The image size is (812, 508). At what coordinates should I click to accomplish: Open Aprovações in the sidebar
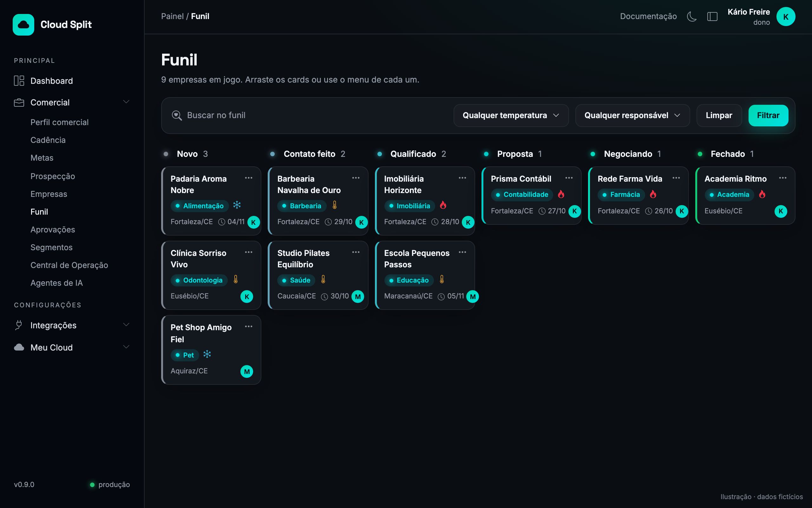pyautogui.click(x=53, y=230)
